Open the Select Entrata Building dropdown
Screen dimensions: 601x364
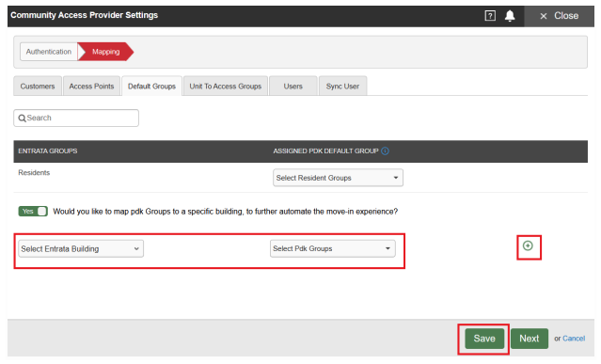coord(81,248)
